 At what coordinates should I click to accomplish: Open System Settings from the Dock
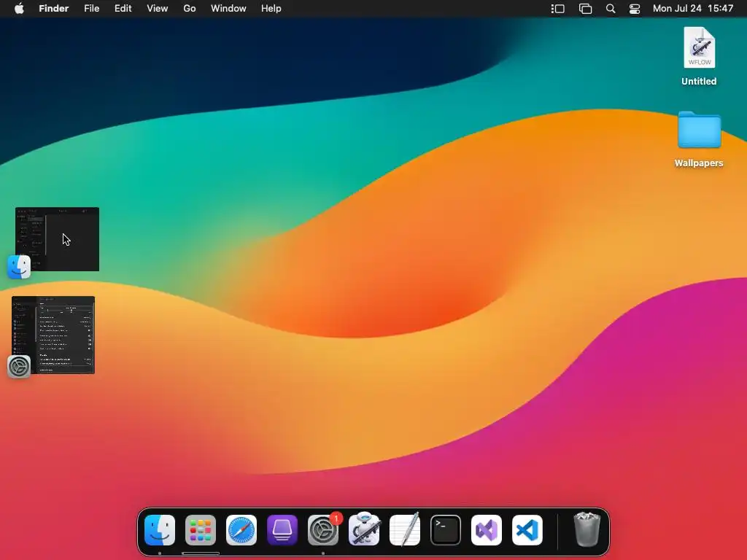click(x=323, y=530)
